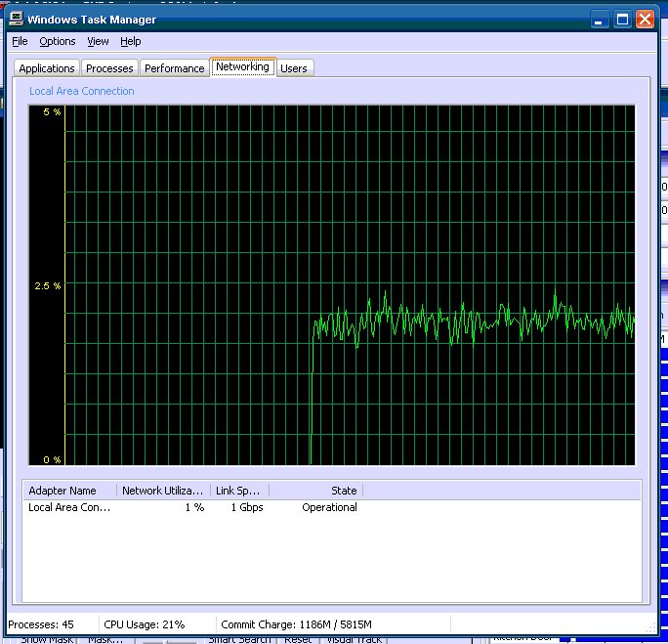
Task: Open the Help menu
Action: [x=130, y=41]
